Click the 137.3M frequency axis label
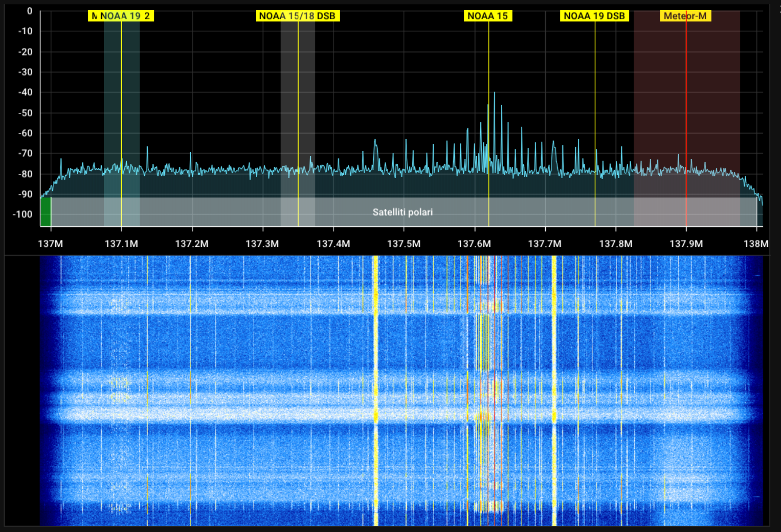This screenshot has width=781, height=532. click(262, 244)
